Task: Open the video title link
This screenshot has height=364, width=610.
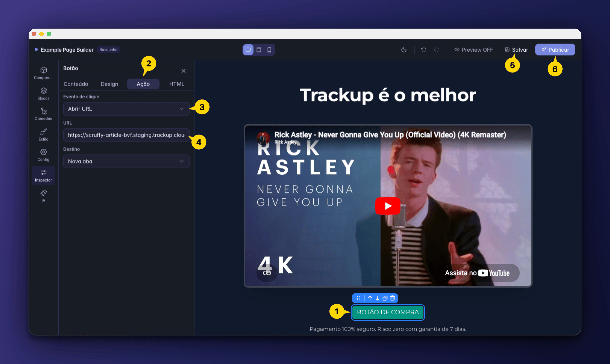Action: coord(390,135)
